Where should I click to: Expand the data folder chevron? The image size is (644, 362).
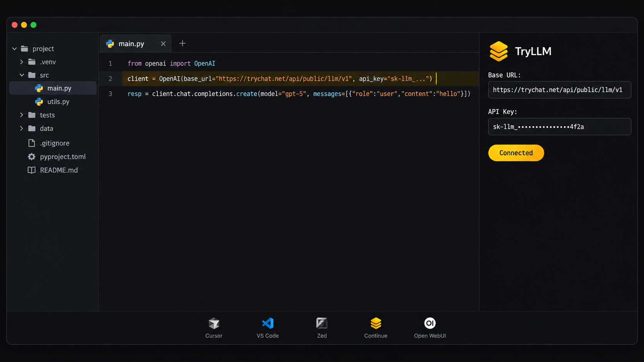22,128
